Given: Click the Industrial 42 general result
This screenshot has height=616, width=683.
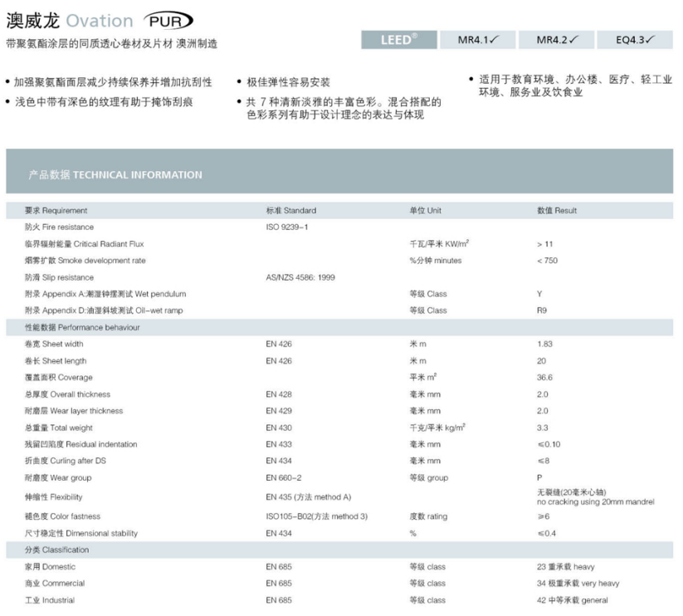Looking at the screenshot, I should [x=572, y=600].
